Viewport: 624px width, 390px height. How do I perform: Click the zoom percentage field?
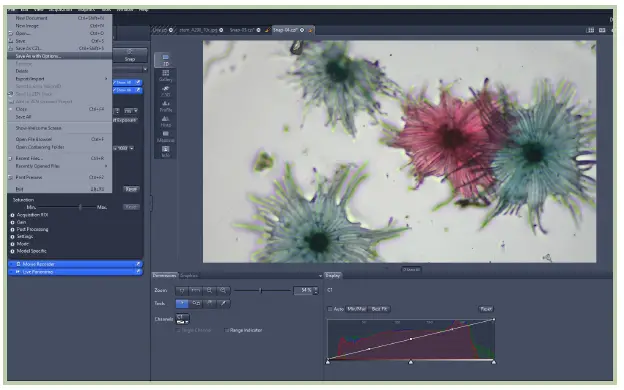point(303,291)
